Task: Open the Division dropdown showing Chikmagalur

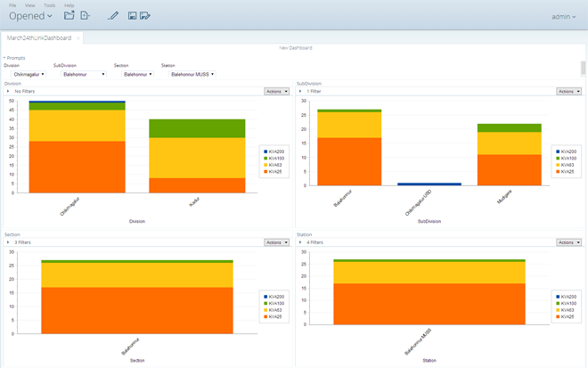Action: (x=29, y=74)
